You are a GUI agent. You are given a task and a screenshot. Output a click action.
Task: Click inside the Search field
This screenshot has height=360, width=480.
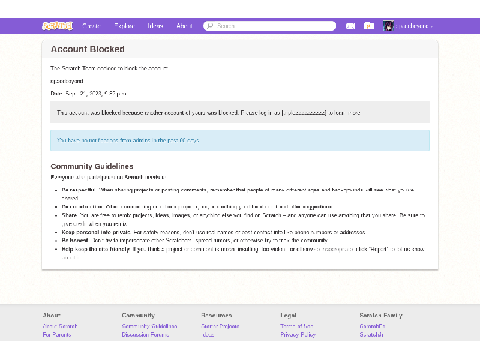pyautogui.click(x=270, y=26)
